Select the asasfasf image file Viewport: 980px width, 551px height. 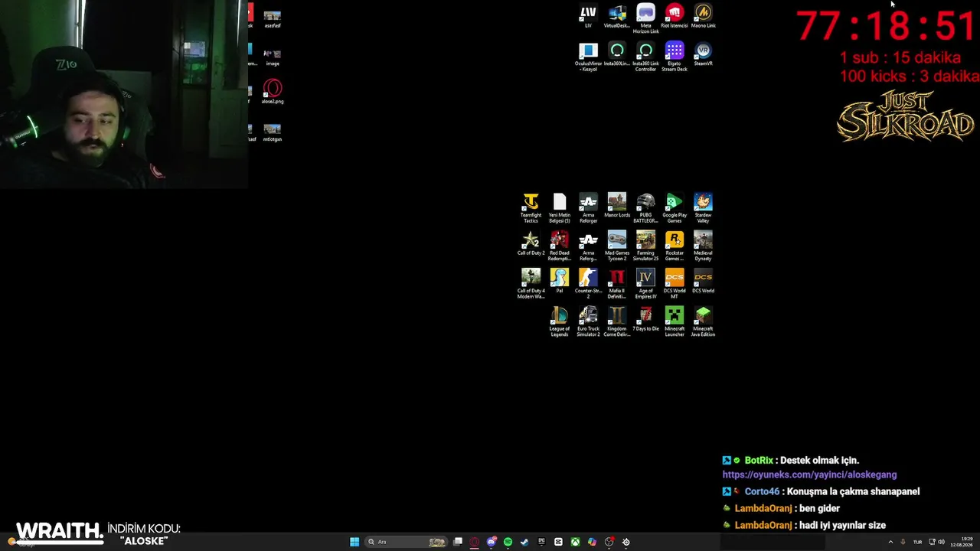click(x=273, y=19)
